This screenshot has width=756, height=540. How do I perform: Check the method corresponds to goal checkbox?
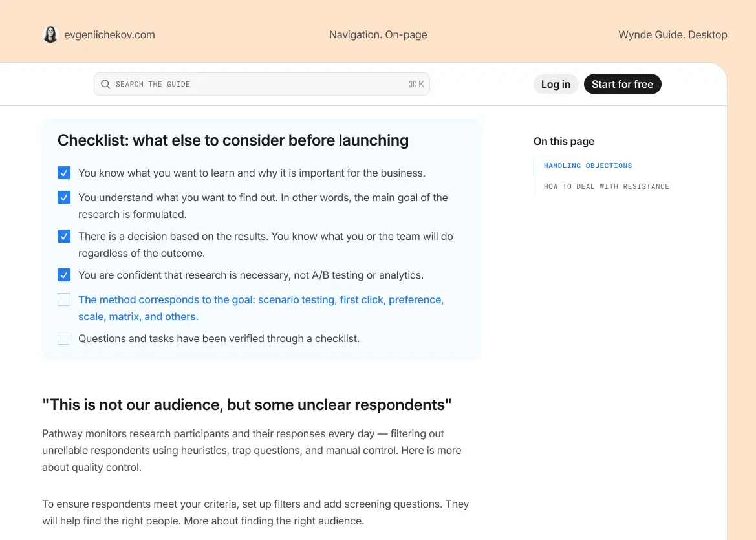[63, 300]
